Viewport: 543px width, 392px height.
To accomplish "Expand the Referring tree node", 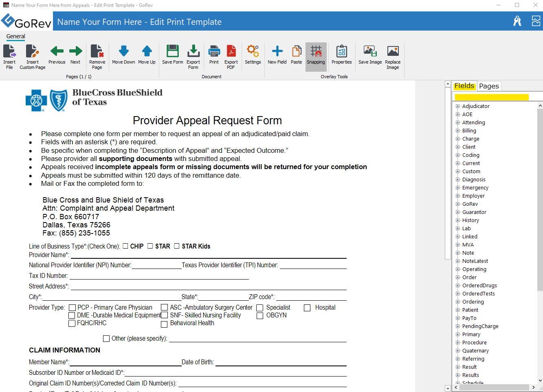I will [457, 359].
